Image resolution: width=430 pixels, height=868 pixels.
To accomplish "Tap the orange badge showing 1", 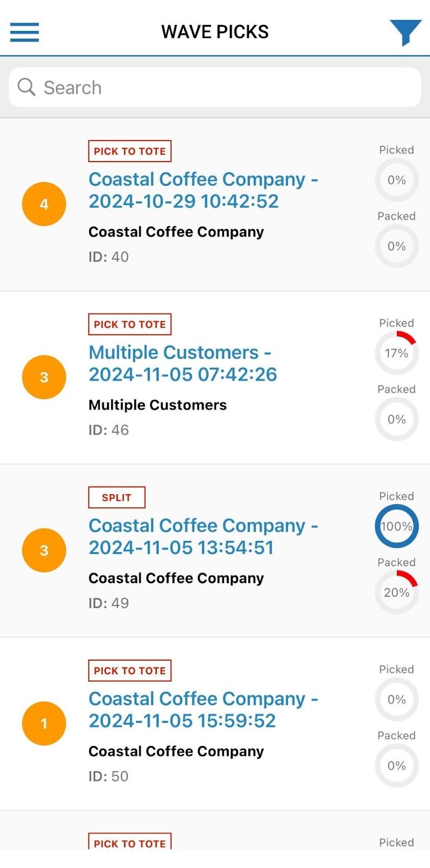I will (44, 723).
